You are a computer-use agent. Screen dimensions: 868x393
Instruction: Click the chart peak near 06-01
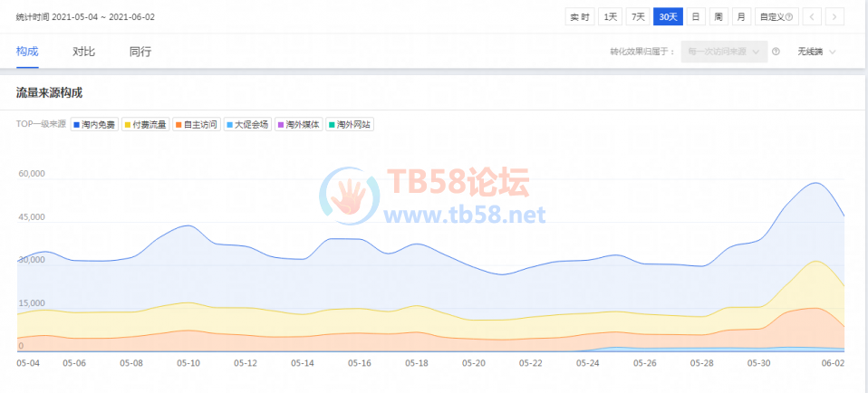[816, 184]
